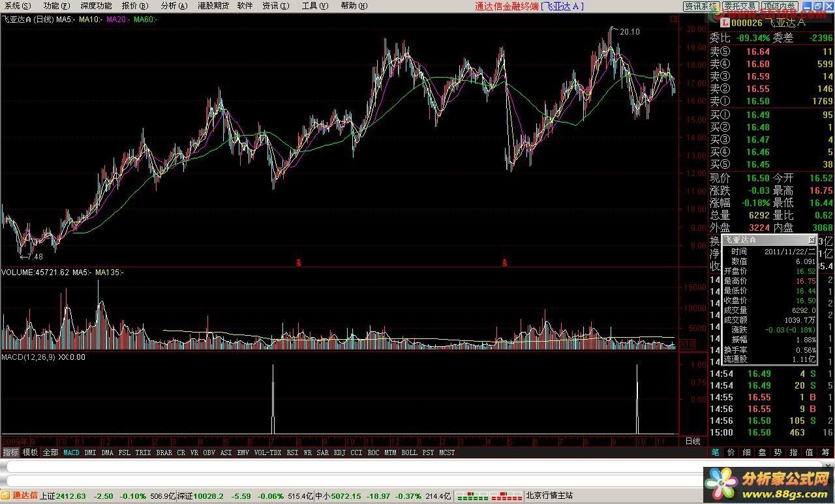Close the 飞亚达A data popup

[x=812, y=240]
